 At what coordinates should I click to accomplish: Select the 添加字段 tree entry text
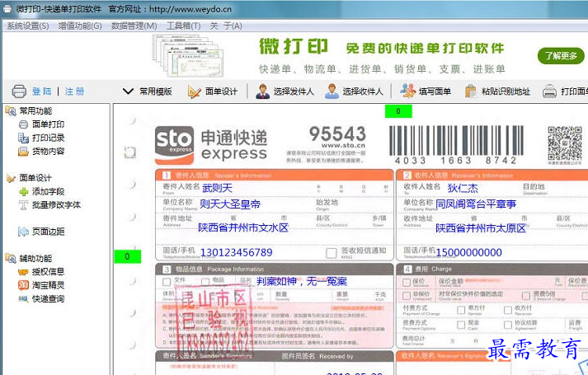(48, 192)
